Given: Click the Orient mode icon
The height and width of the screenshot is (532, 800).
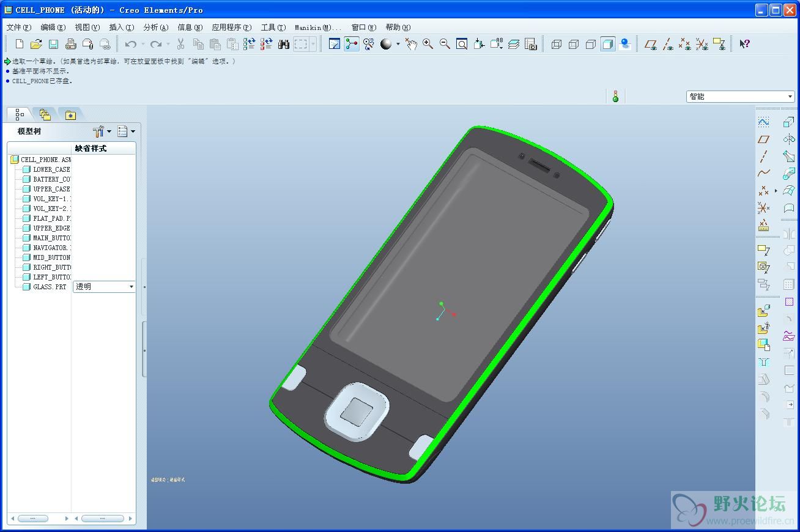Looking at the screenshot, I should (x=369, y=44).
